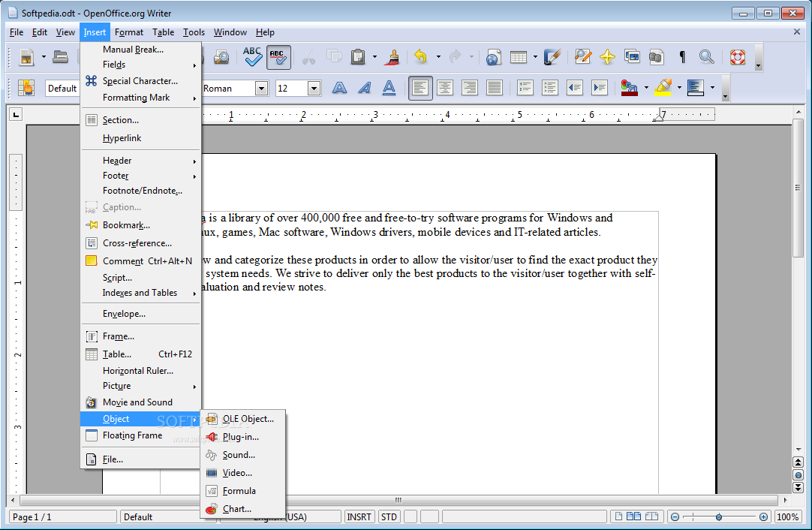The image size is (812, 530).
Task: Open Paste options dropdown arrow
Action: click(x=374, y=56)
